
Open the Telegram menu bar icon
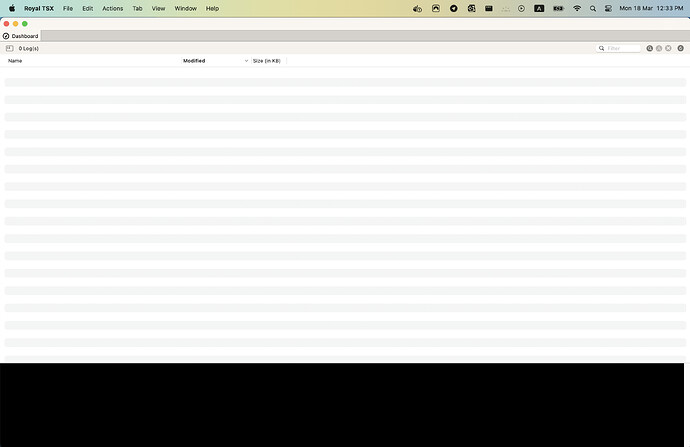coord(453,8)
